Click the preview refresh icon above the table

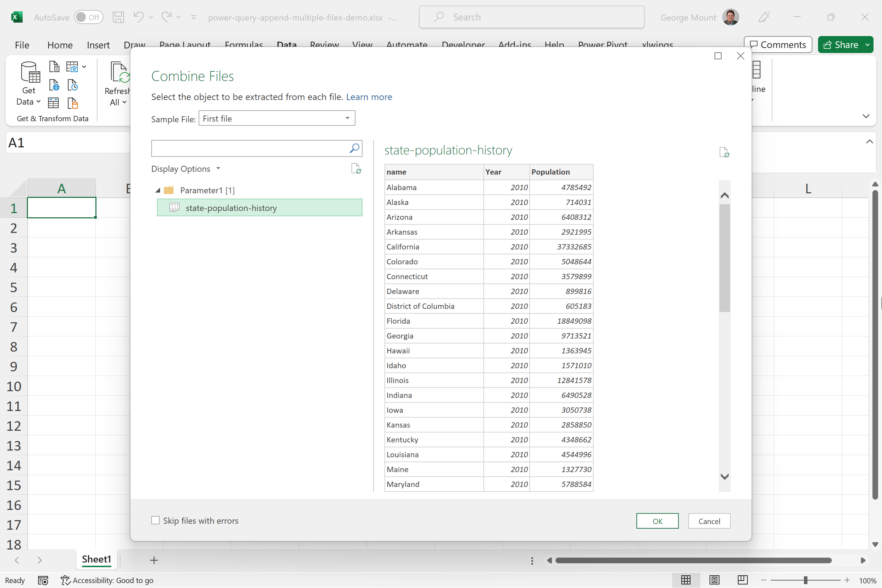pyautogui.click(x=724, y=152)
